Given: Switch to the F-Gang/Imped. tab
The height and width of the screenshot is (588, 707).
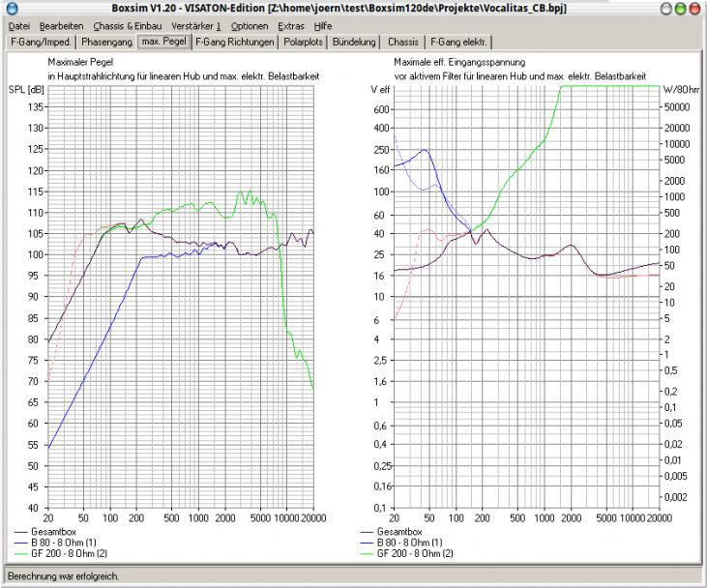Looking at the screenshot, I should click(40, 43).
